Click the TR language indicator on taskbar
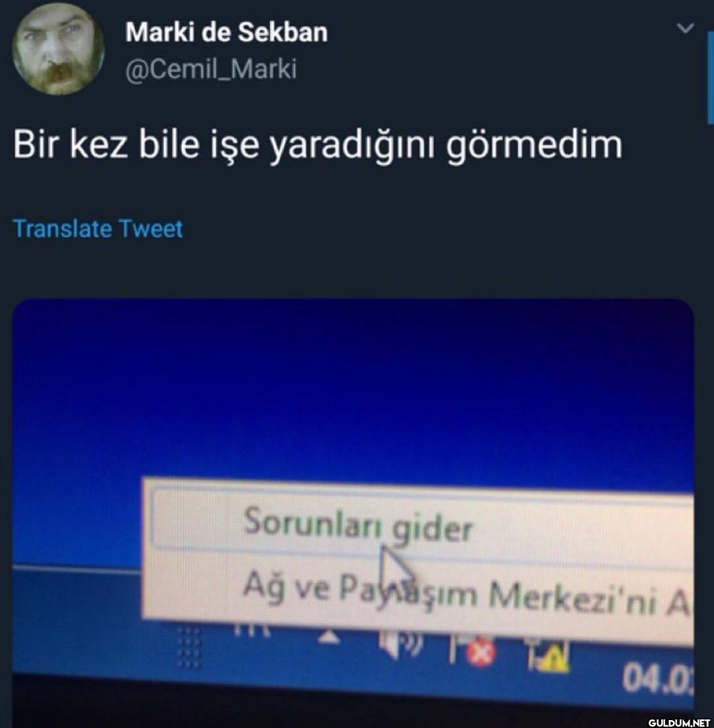The image size is (714, 728). pyautogui.click(x=251, y=630)
